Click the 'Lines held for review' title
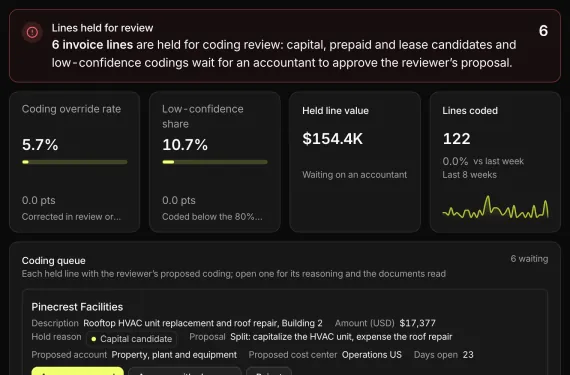Screen dimensions: 570x375 tap(103, 28)
